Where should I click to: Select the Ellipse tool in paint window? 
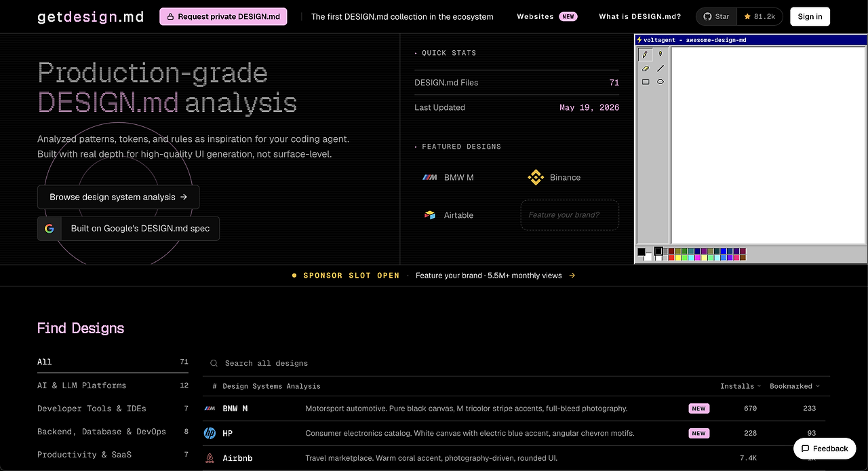tap(660, 82)
